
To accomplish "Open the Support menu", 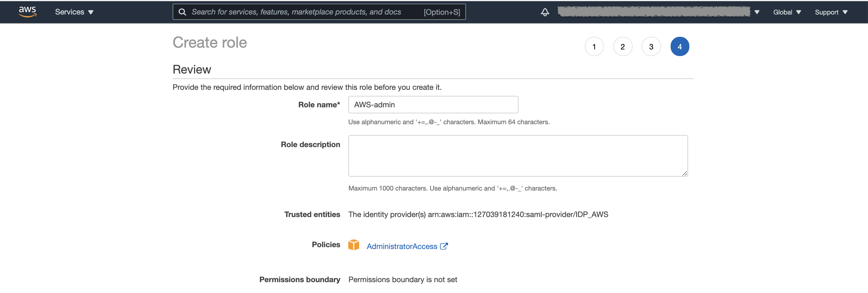I will click(x=831, y=12).
